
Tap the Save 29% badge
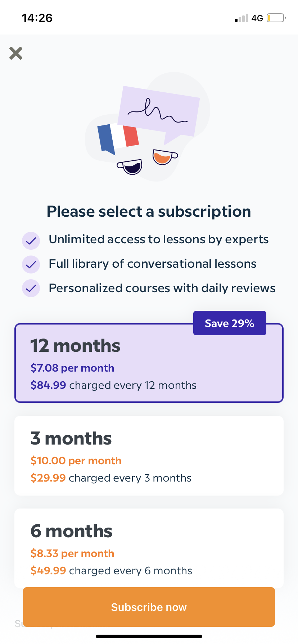[x=229, y=323]
